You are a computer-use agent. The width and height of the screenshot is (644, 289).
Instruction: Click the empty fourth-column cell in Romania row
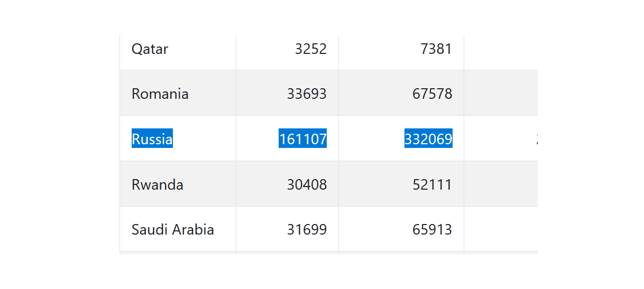[x=501, y=93]
